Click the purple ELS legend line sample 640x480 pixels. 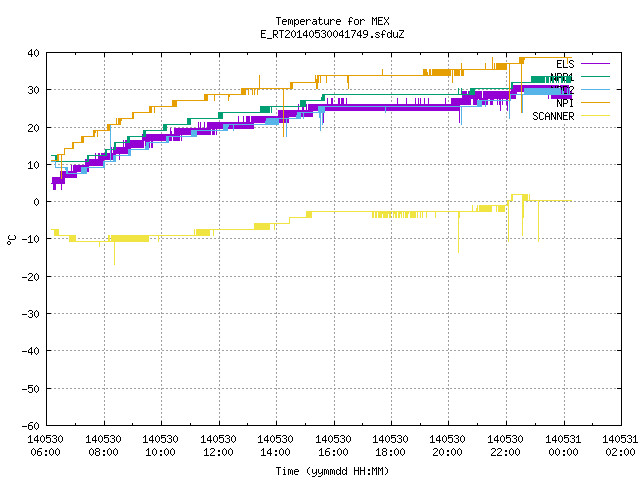click(595, 64)
